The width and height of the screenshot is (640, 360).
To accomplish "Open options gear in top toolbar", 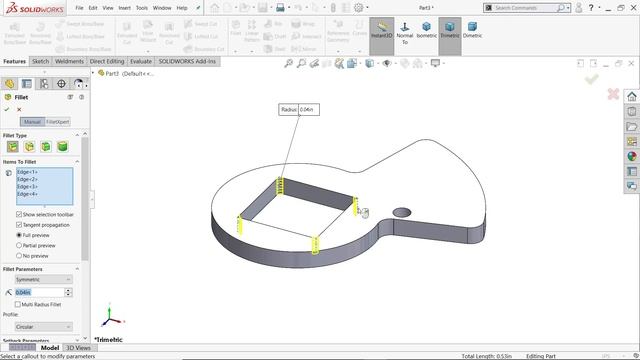I will click(358, 7).
